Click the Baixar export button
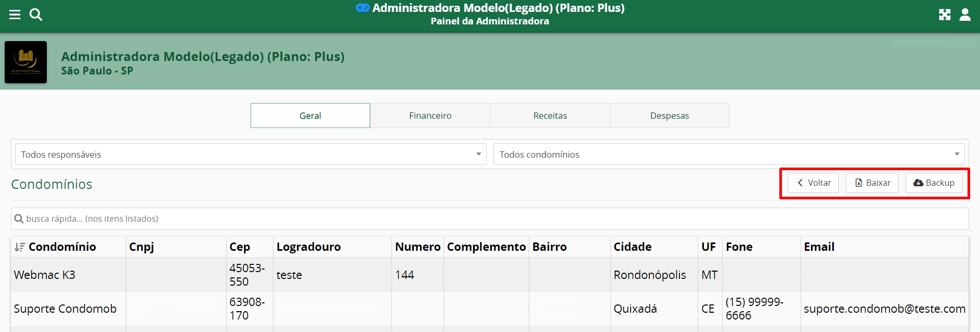 pos(872,183)
